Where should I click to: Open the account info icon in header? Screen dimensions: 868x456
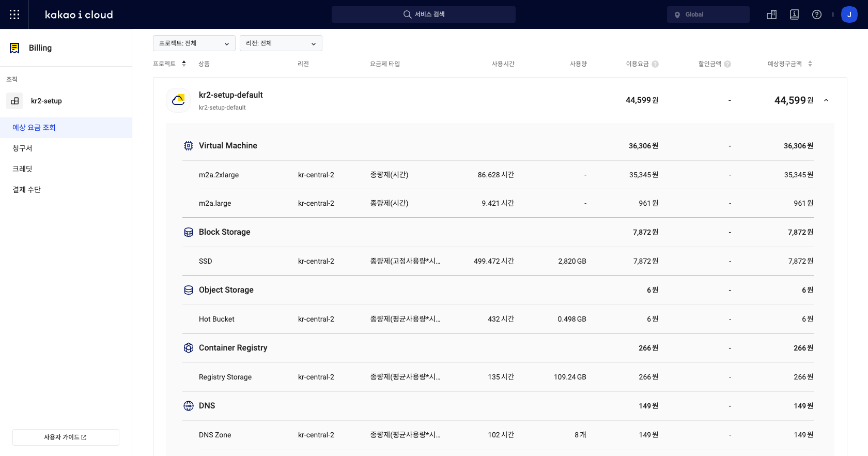pyautogui.click(x=794, y=14)
